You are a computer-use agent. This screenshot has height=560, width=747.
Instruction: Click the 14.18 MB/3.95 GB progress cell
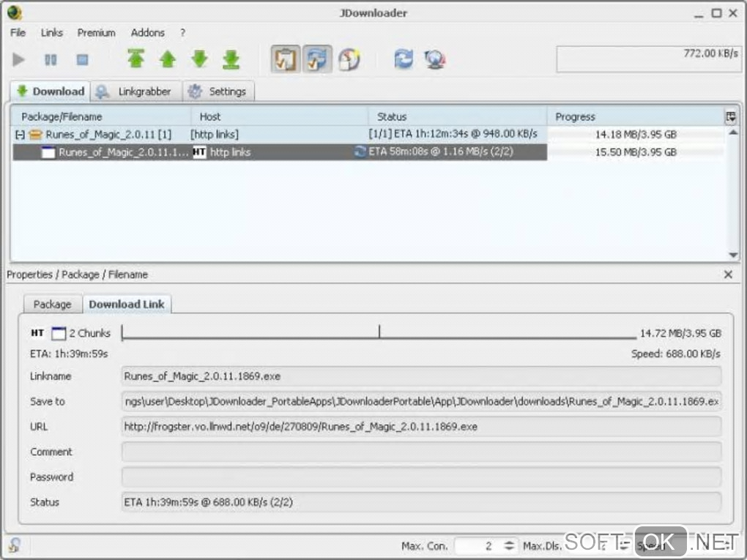coord(636,135)
